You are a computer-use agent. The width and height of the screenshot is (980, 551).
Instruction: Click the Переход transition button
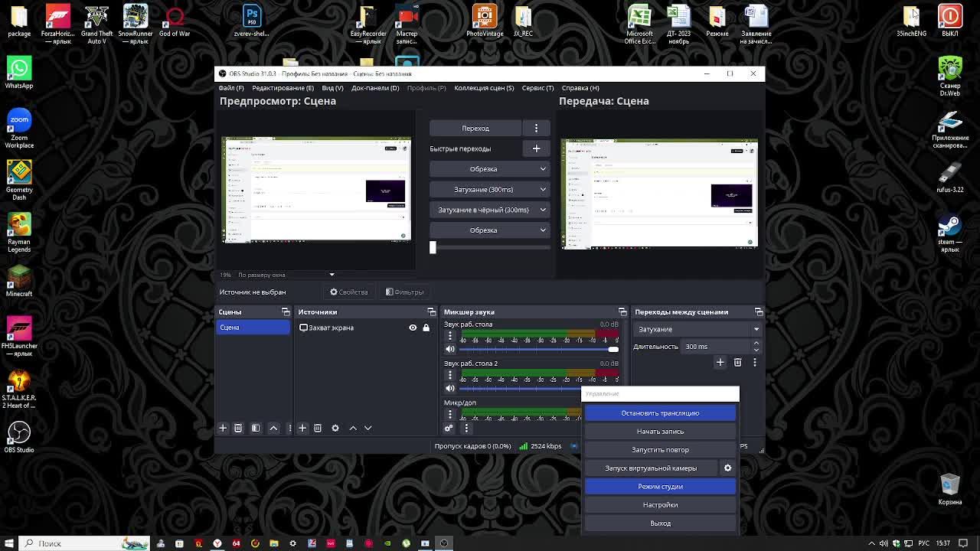[475, 128]
